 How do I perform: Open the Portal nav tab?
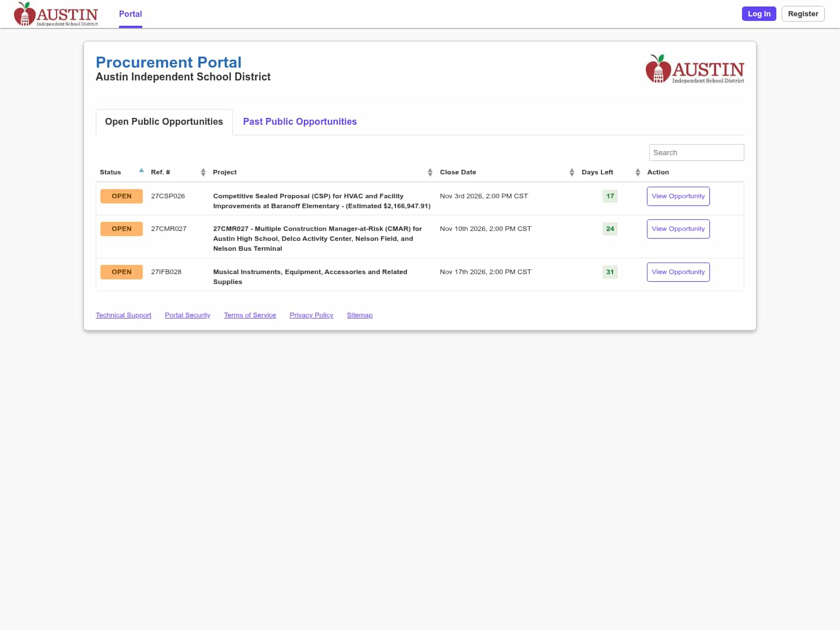click(x=131, y=14)
